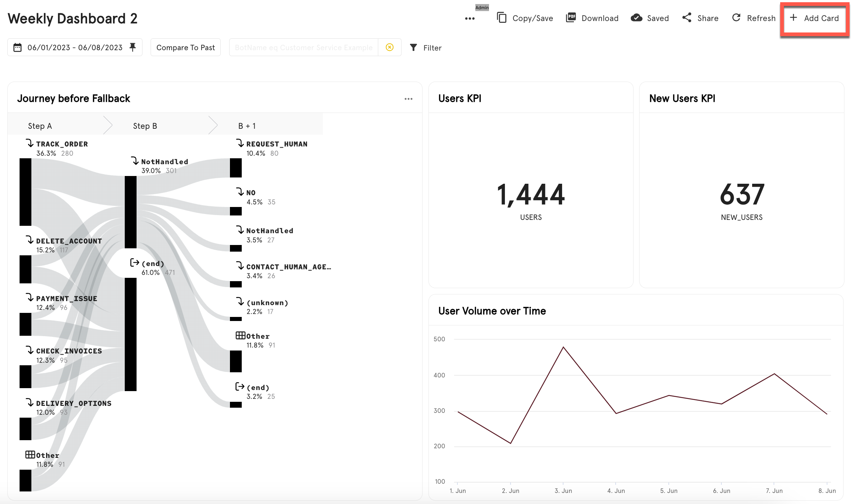Click the REQUEST_HUMAN node label
The image size is (854, 504).
[277, 144]
